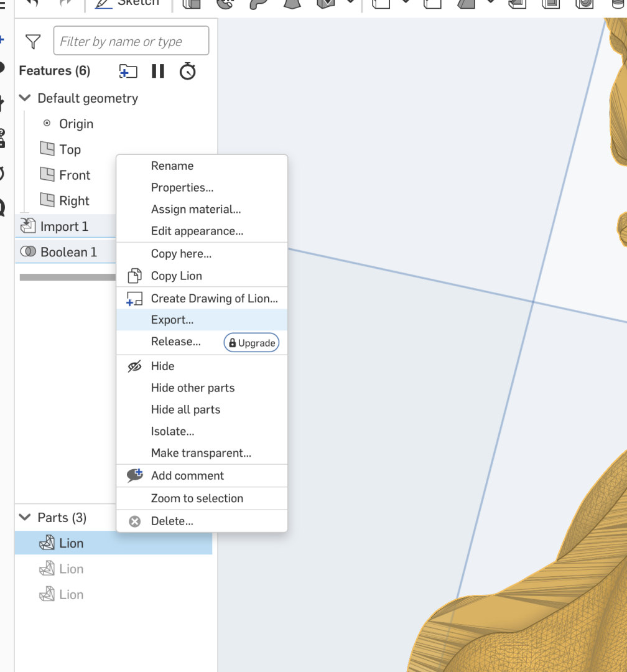Select Hide other parts in the context menu

192,387
